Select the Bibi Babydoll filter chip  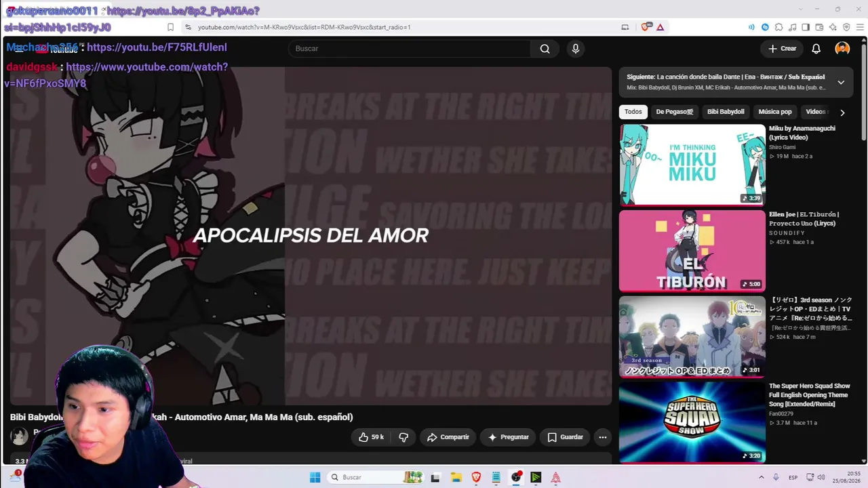click(x=726, y=112)
